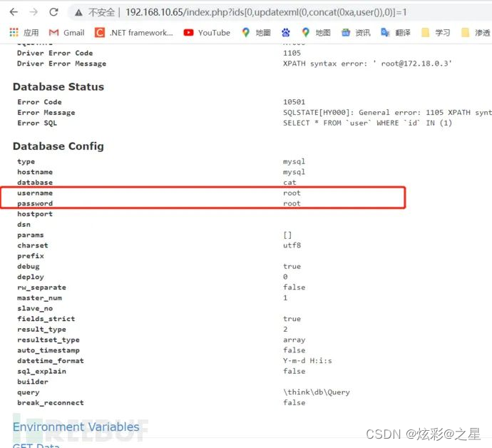Click the Driver Error Code value 1105
Viewport: 492px width, 448px height.
(x=292, y=53)
